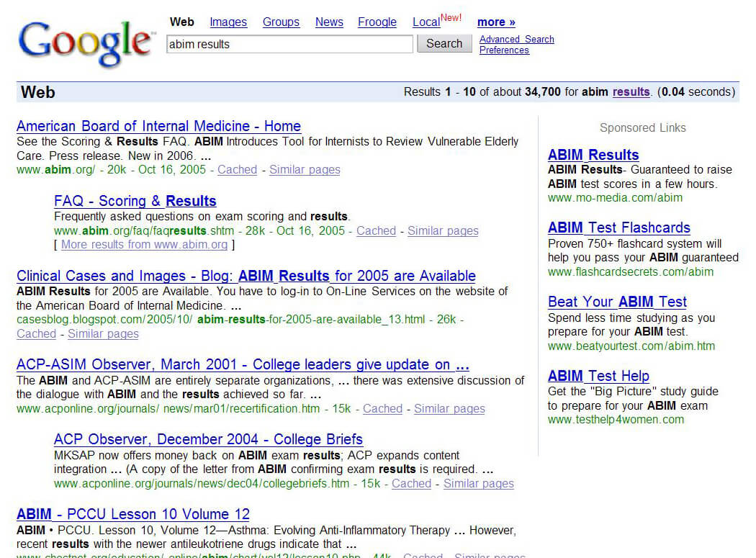This screenshot has height=558, width=756.
Task: Show more Google services
Action: click(496, 22)
